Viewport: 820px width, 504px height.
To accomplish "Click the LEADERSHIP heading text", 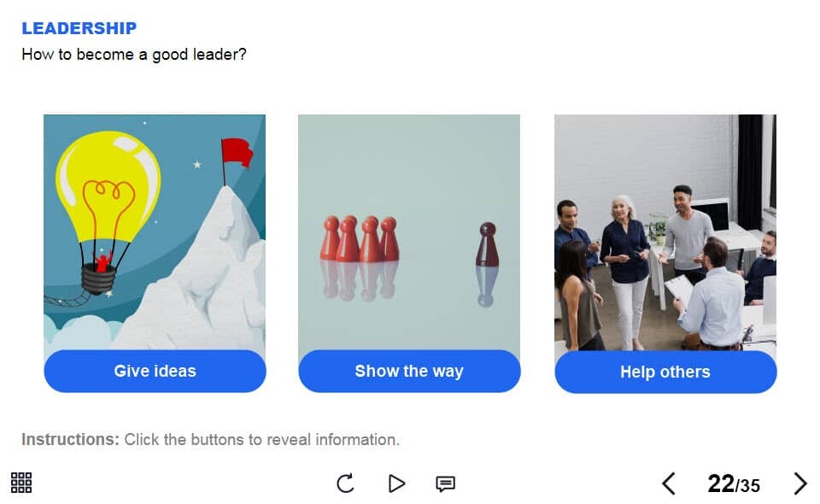I will pyautogui.click(x=79, y=28).
